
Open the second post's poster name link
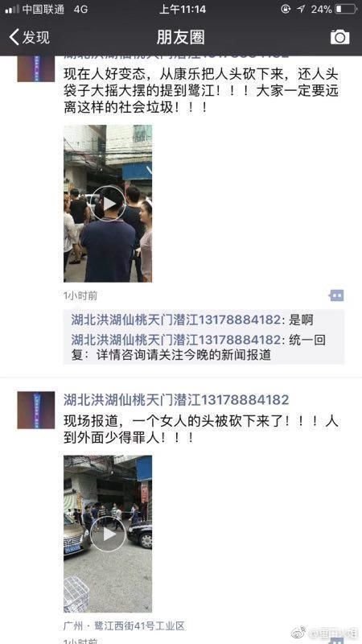(x=176, y=399)
